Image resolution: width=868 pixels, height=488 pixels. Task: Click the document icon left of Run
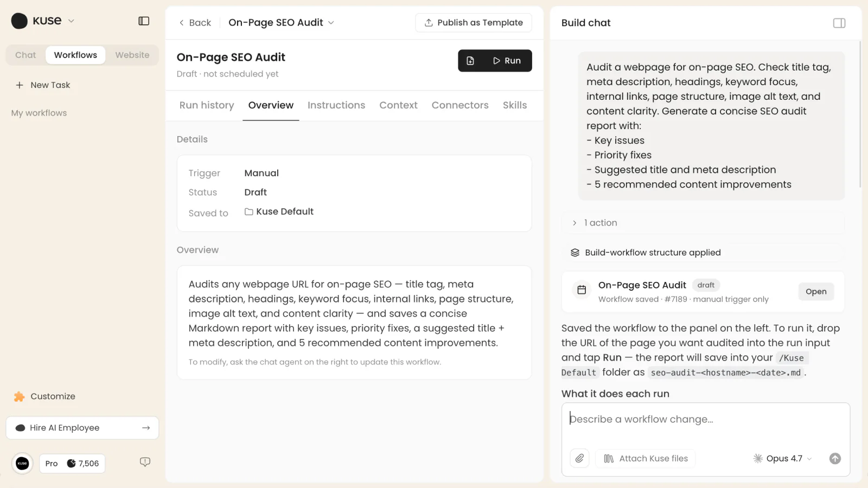pyautogui.click(x=470, y=61)
